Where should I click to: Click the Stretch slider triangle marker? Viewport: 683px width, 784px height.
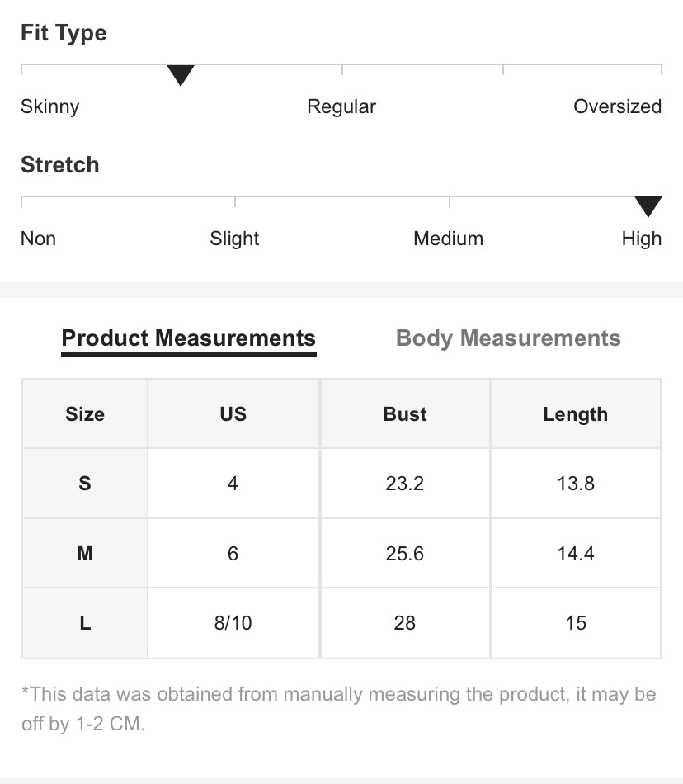point(648,207)
